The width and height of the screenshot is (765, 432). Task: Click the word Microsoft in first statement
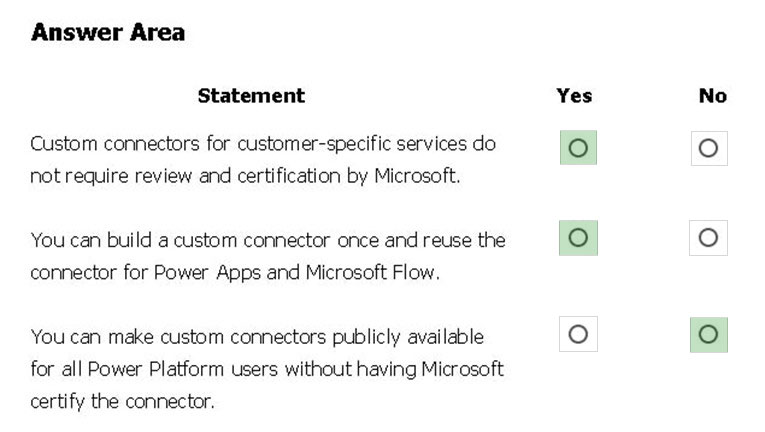point(416,176)
